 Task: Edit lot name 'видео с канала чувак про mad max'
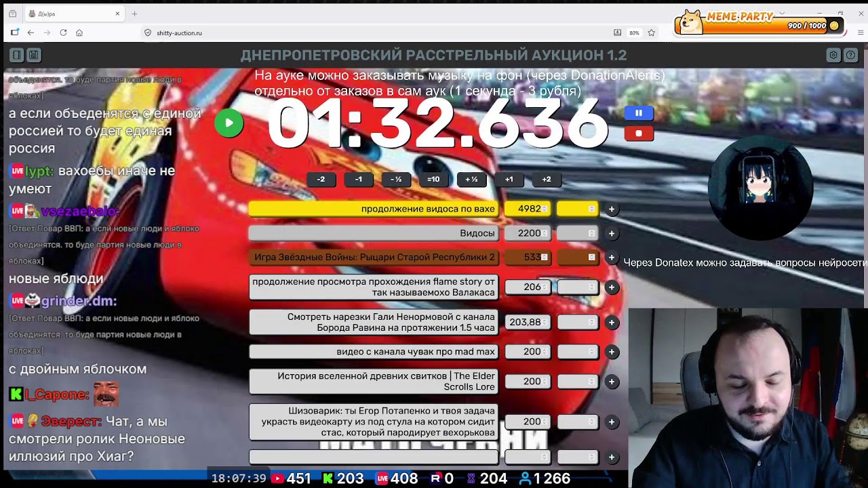(374, 352)
